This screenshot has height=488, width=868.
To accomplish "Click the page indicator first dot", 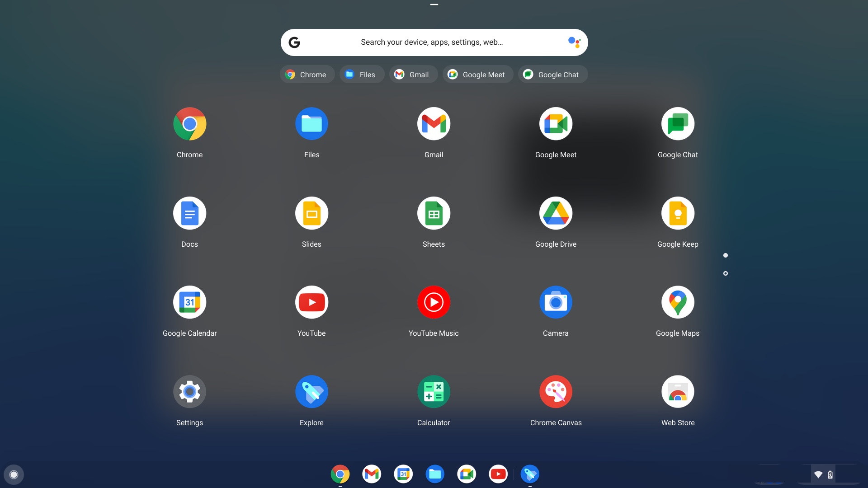I will click(x=726, y=256).
